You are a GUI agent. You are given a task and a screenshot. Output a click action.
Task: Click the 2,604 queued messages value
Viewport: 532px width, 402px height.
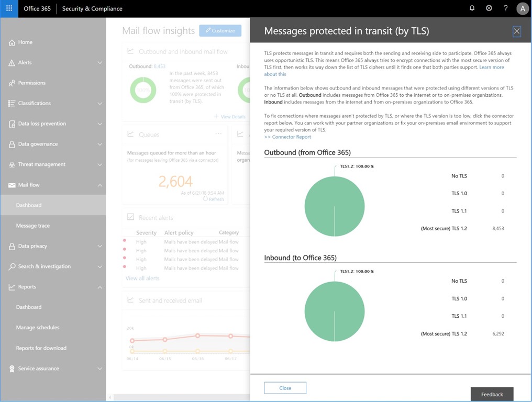point(175,182)
